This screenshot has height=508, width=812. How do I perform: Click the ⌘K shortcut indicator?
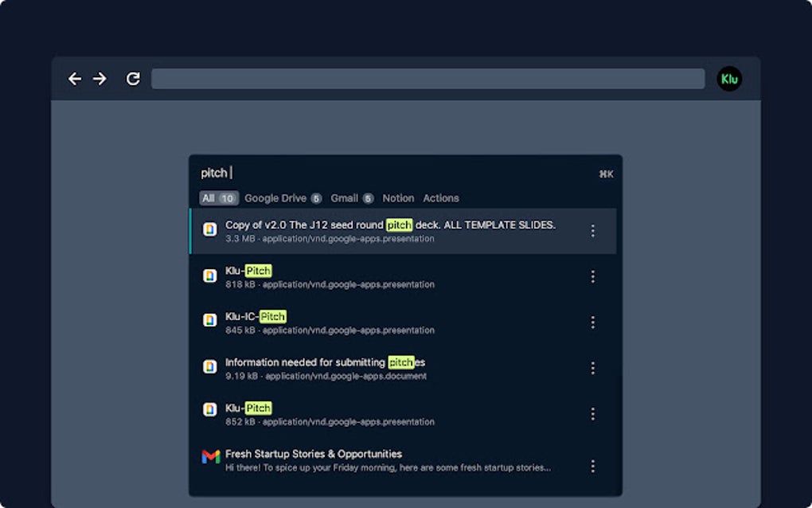pyautogui.click(x=607, y=174)
